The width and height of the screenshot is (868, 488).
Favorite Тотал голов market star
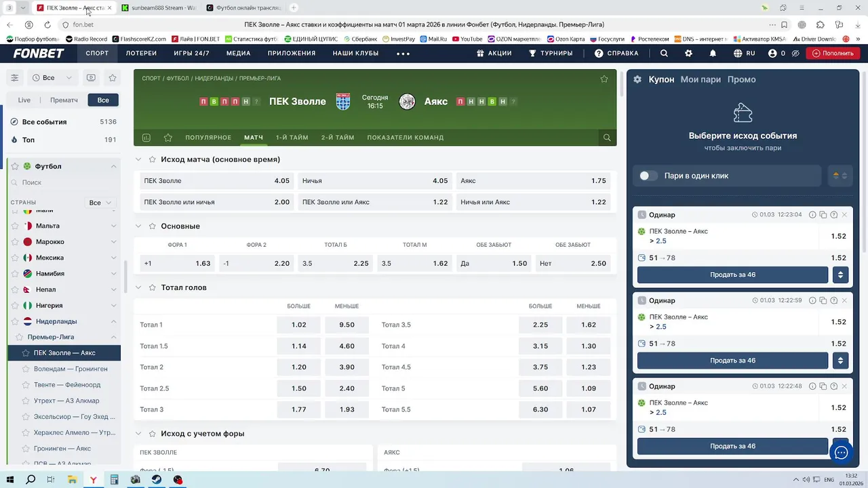(153, 287)
